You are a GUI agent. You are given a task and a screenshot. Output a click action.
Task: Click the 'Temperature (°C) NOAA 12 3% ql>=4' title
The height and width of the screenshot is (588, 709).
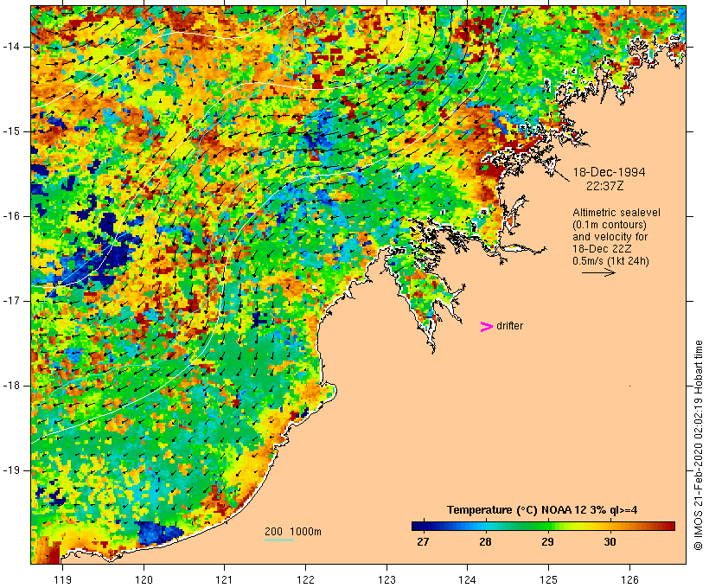[x=542, y=510]
